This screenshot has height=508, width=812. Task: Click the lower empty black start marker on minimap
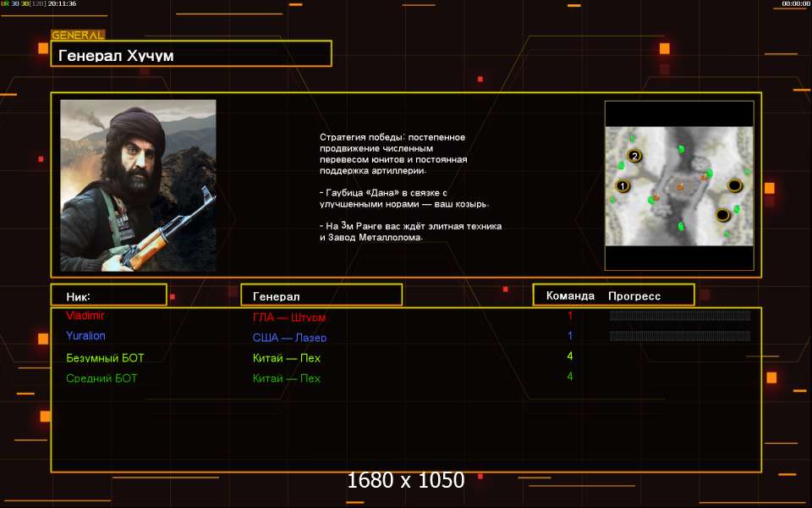(723, 214)
